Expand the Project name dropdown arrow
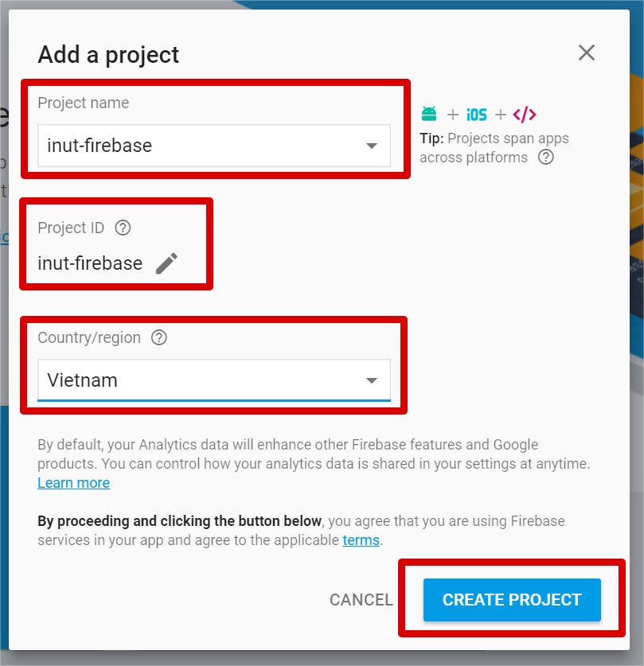 click(371, 146)
